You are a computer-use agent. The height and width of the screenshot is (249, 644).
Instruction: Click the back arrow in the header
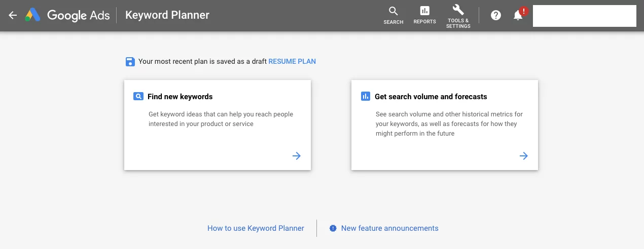(13, 15)
